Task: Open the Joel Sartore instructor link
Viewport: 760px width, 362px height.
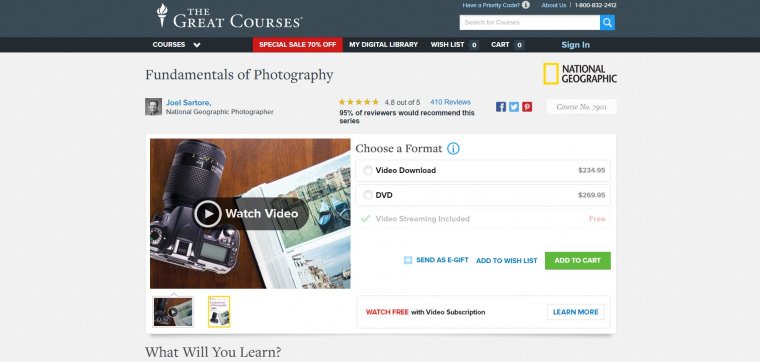Action: tap(189, 103)
